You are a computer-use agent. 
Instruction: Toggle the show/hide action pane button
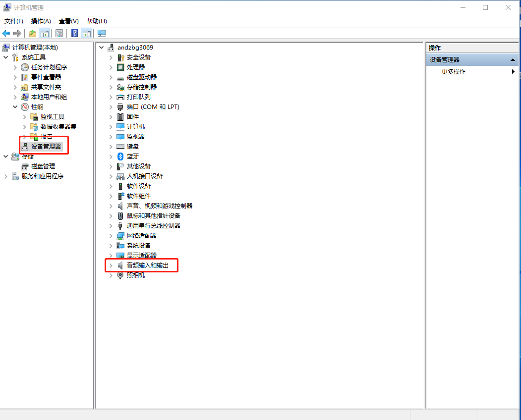(87, 33)
